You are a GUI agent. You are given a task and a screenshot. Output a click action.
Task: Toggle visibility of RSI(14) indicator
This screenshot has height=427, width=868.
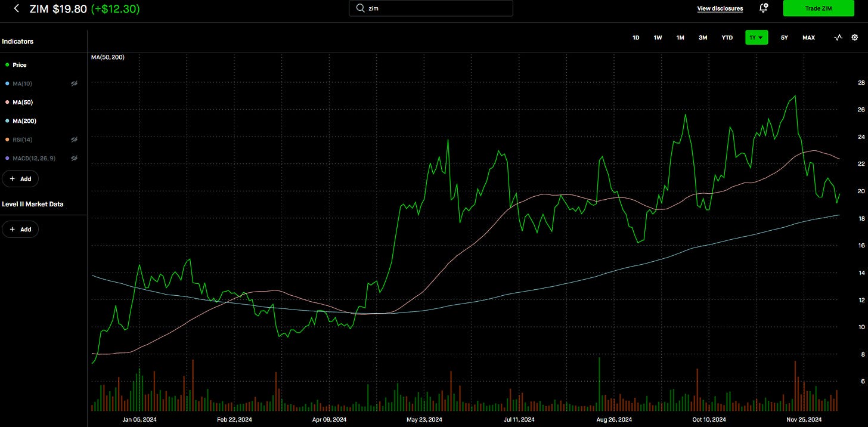(75, 140)
